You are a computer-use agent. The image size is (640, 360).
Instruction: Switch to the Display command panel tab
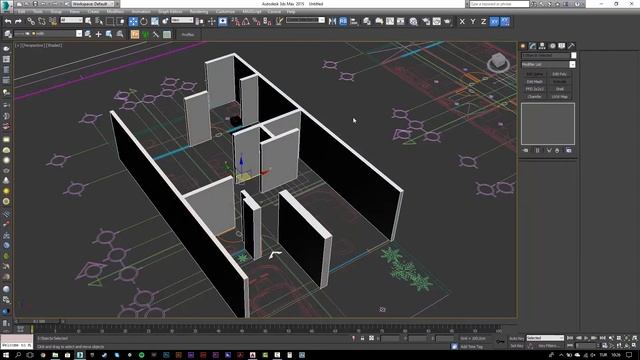(562, 46)
